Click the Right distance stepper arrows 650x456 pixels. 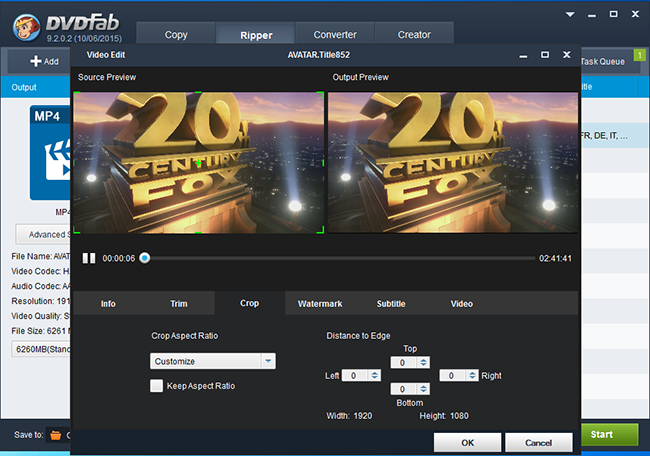point(472,376)
